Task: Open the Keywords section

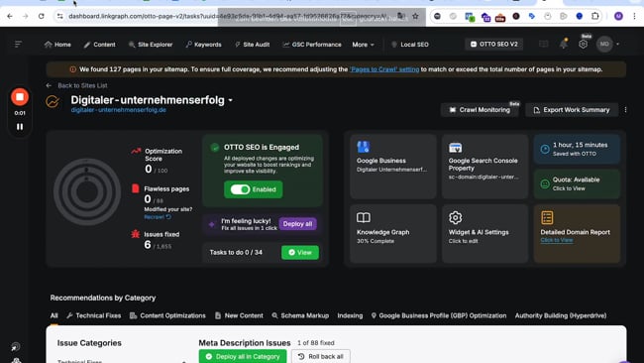Action: 203,45
